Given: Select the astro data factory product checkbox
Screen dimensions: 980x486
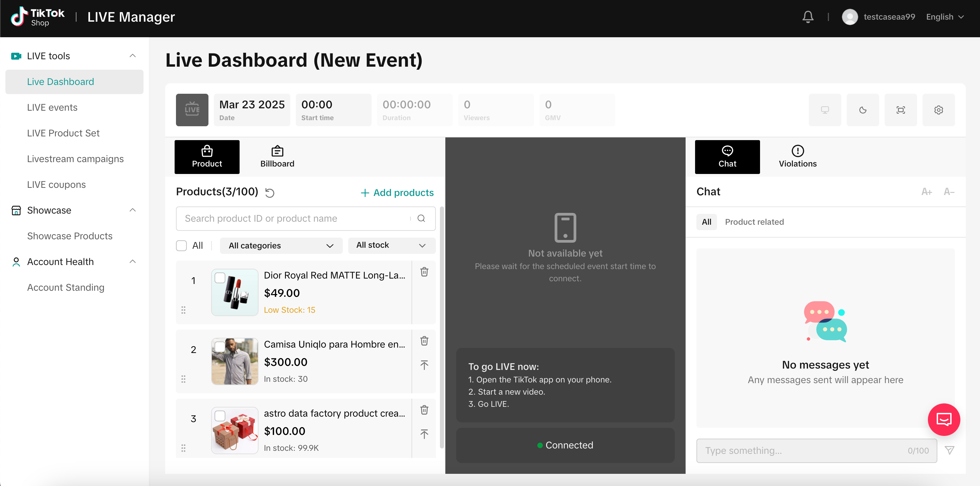Looking at the screenshot, I should [220, 416].
